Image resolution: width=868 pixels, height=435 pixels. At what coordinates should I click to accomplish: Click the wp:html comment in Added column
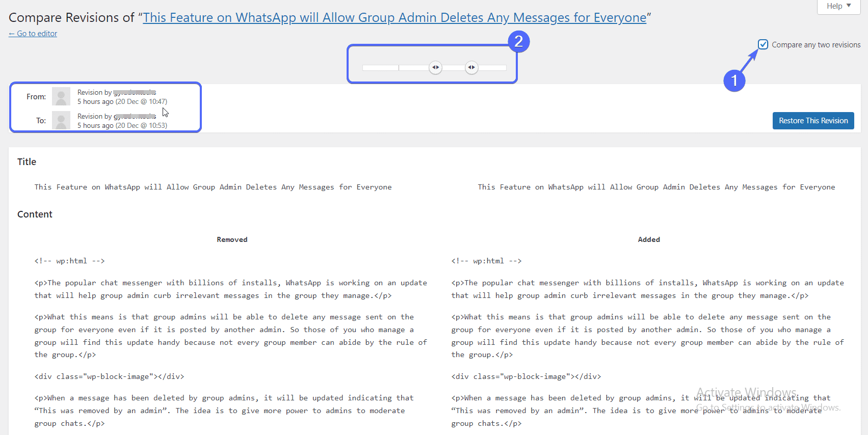point(486,261)
